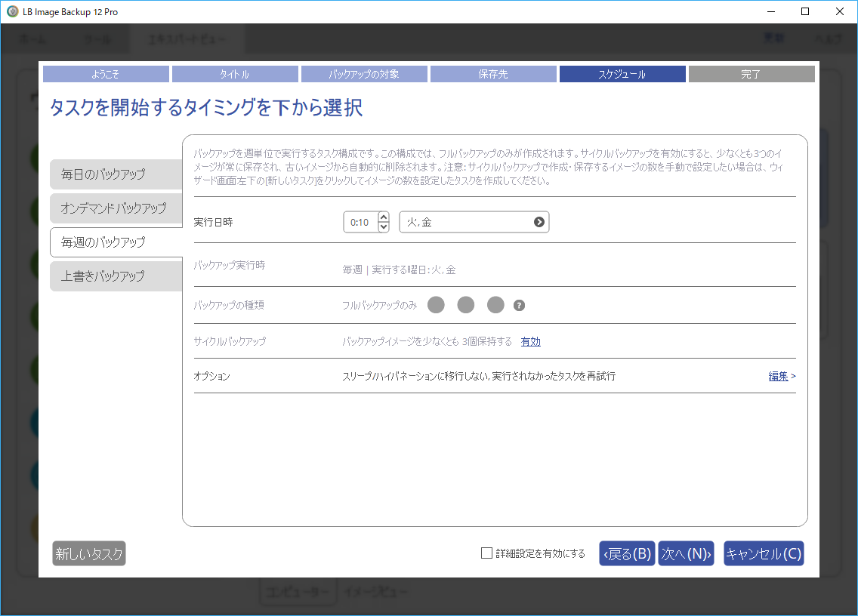858x616 pixels.
Task: Increase execution time with up arrow
Action: coord(383,217)
